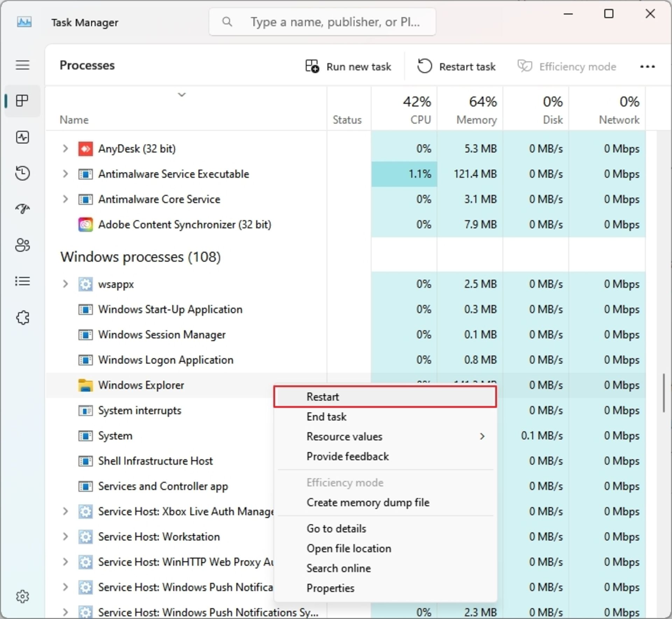Image resolution: width=672 pixels, height=619 pixels.
Task: Open the Users sidebar icon
Action: pyautogui.click(x=22, y=245)
